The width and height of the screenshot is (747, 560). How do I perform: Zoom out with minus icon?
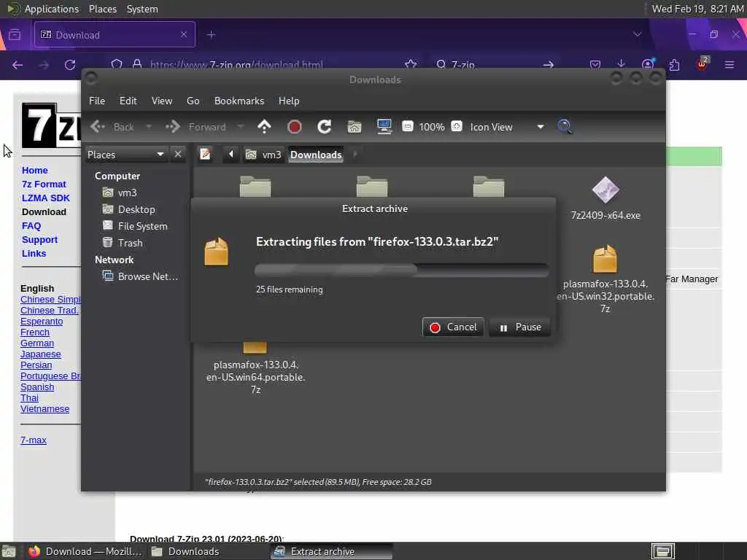point(407,126)
